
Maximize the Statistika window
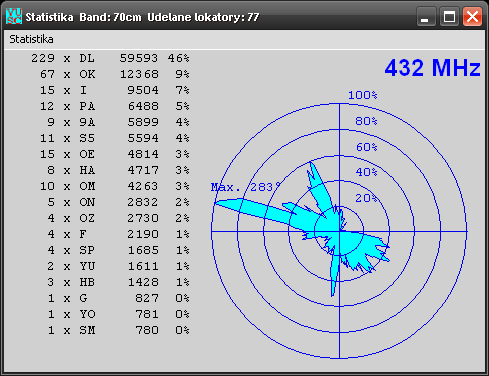click(x=449, y=16)
